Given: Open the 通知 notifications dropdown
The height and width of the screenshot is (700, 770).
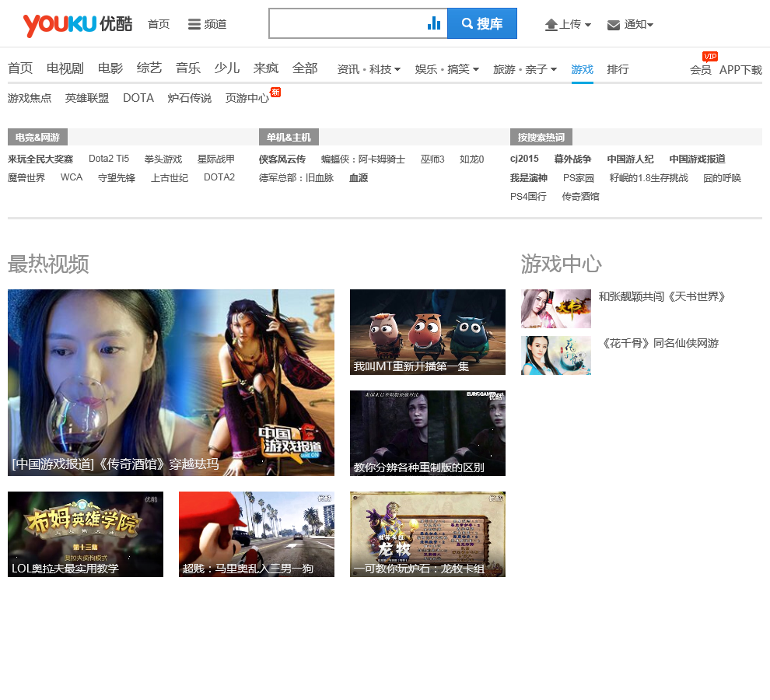Looking at the screenshot, I should click(631, 24).
